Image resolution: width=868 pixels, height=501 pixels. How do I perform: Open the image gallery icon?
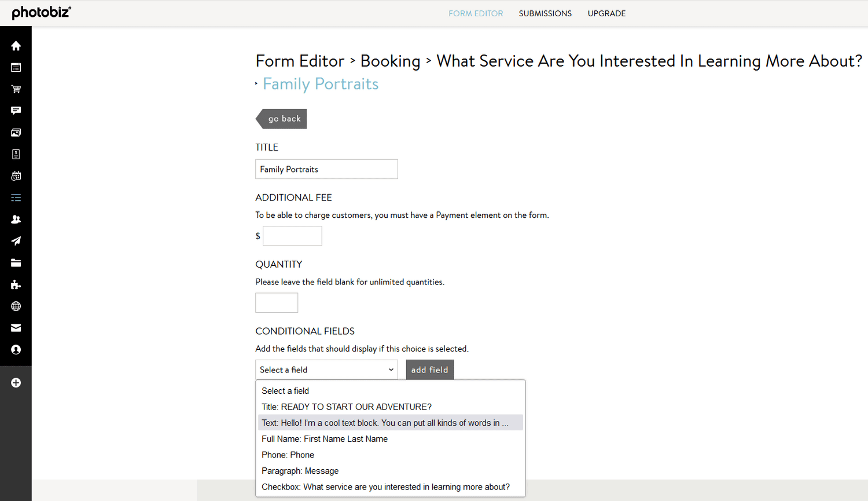[16, 132]
